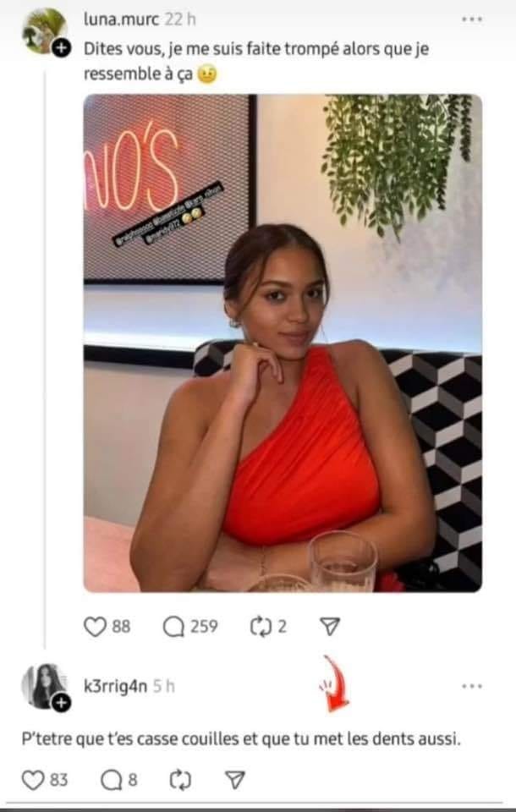The height and width of the screenshot is (812, 516).
Task: Like luna.murc's post with the heart icon
Action: point(95,626)
